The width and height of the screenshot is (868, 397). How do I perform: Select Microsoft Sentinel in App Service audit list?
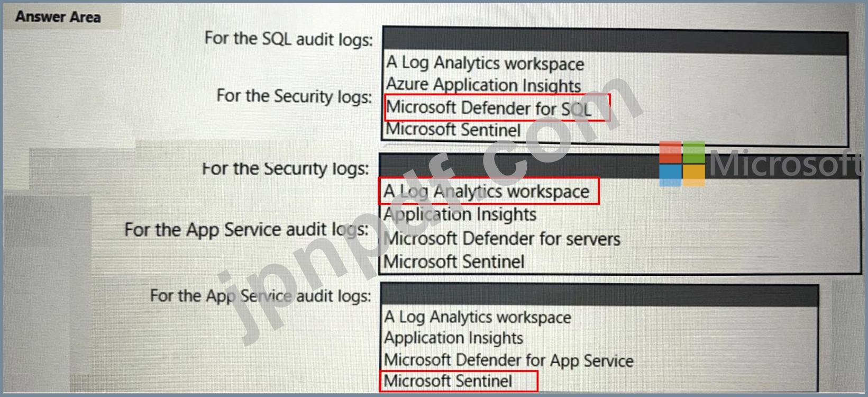point(448,381)
